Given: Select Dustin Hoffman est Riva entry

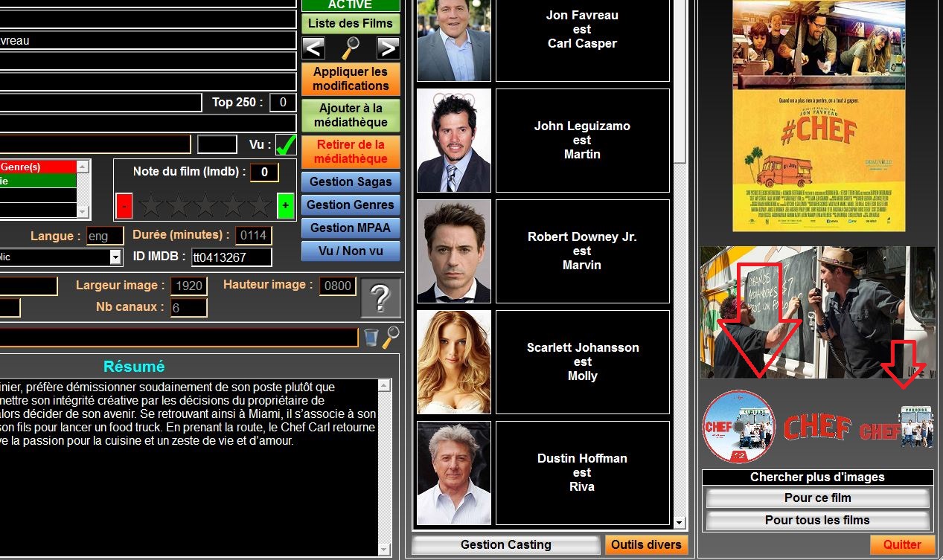Looking at the screenshot, I should tap(583, 473).
